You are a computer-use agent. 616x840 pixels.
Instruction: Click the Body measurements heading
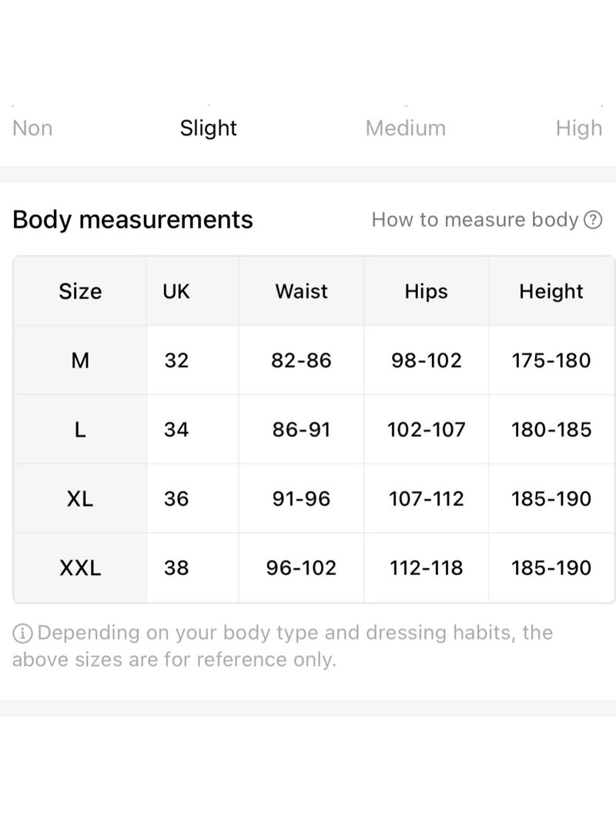[x=132, y=219]
